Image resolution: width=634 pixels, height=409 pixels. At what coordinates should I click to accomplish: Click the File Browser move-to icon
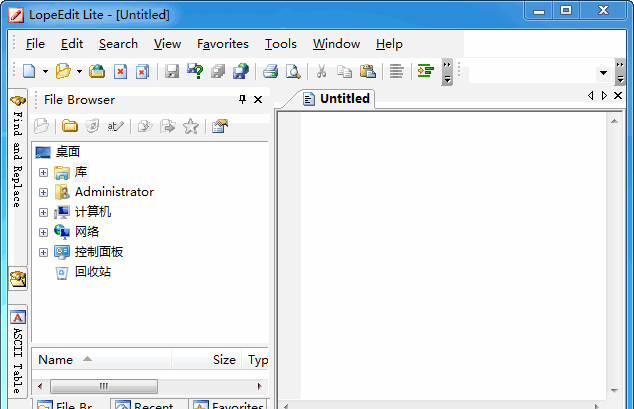[168, 126]
